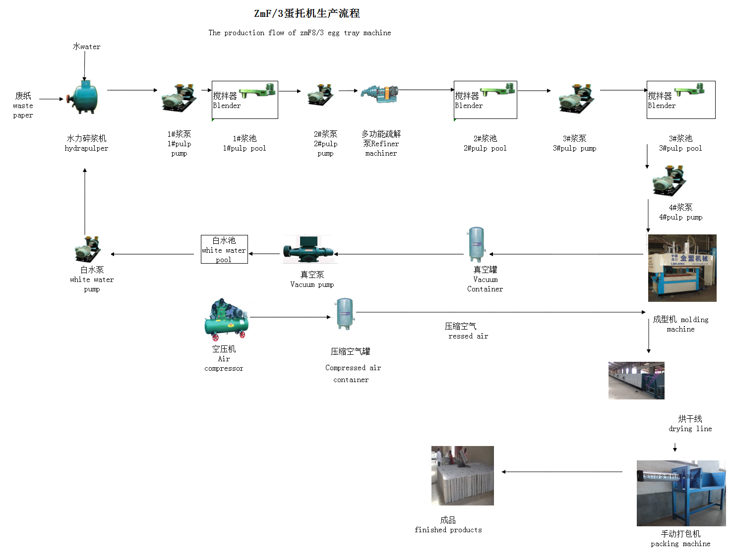Select the compressed air container tank
The image size is (733, 560).
click(x=344, y=314)
